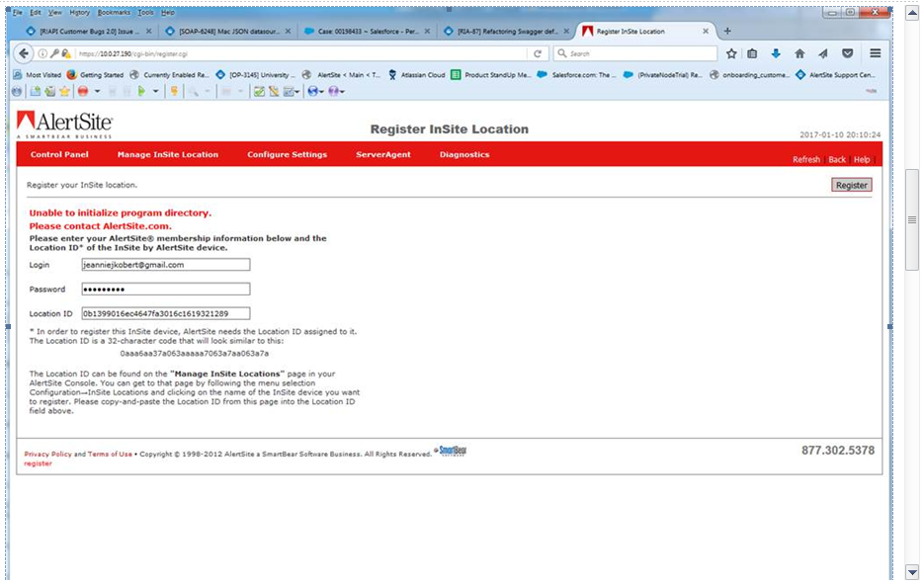Close the Case 00198433 Salesforce tab
924x586 pixels.
pyautogui.click(x=427, y=32)
